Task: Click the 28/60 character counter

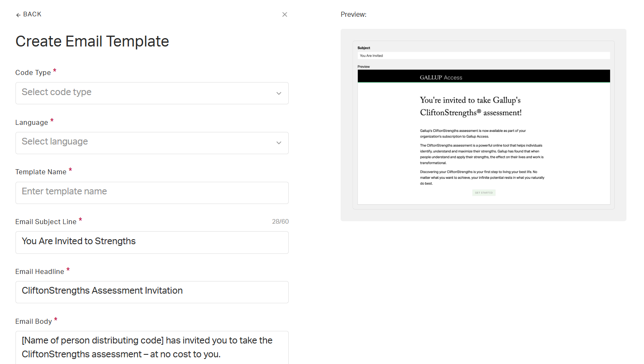Action: click(280, 222)
